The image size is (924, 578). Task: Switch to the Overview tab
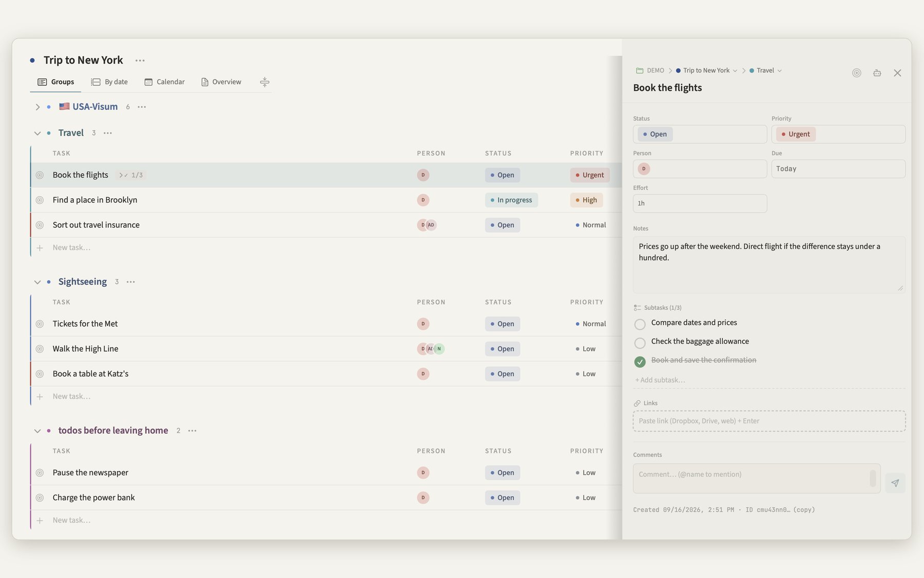[x=221, y=82]
